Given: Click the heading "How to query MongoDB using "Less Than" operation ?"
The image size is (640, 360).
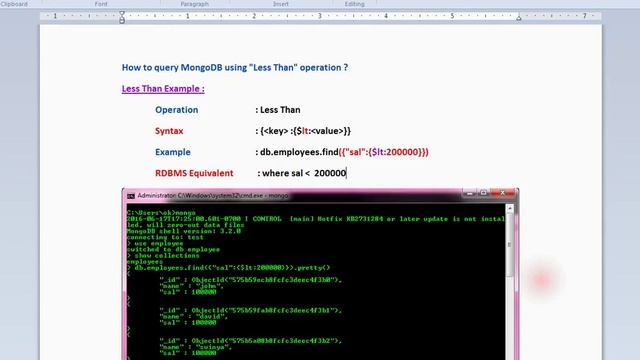Looking at the screenshot, I should click(235, 67).
